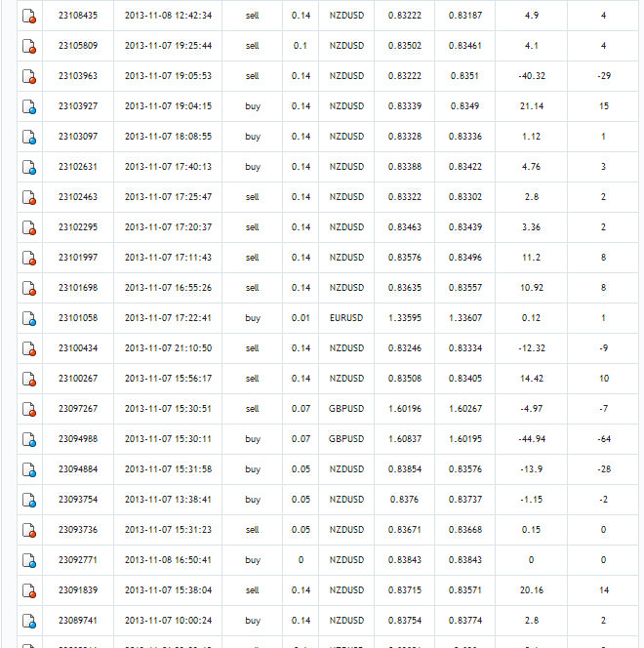Click the 'sell' type in row 23105809

[x=253, y=46]
